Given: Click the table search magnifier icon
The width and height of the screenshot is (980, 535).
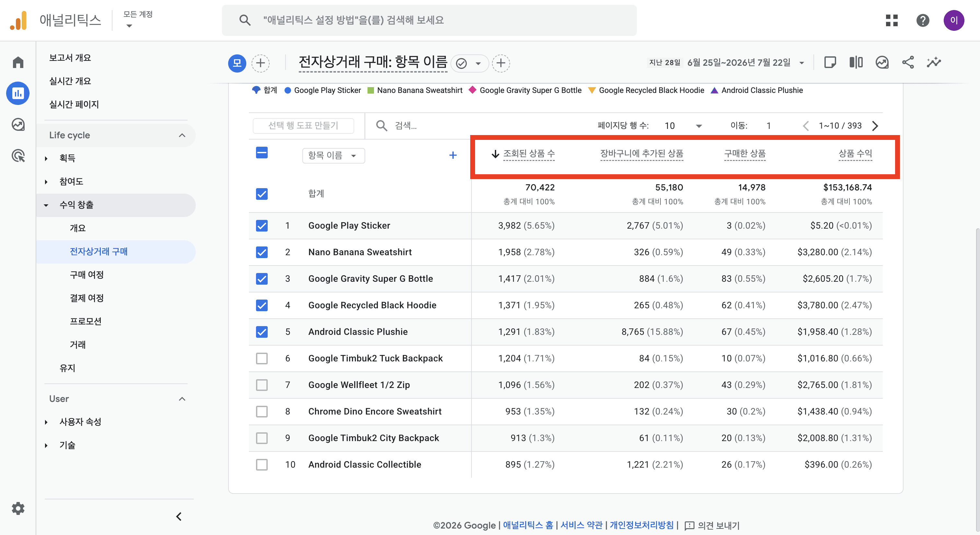Looking at the screenshot, I should (x=381, y=125).
